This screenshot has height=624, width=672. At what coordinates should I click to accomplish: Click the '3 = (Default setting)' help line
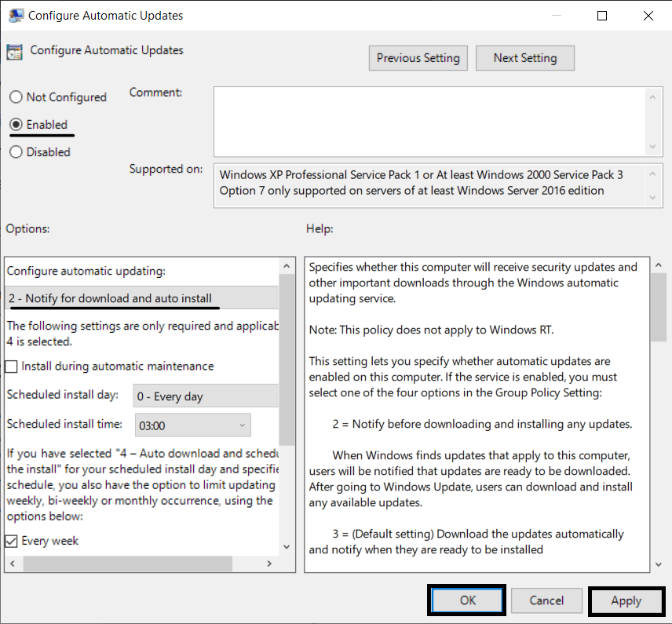466,542
